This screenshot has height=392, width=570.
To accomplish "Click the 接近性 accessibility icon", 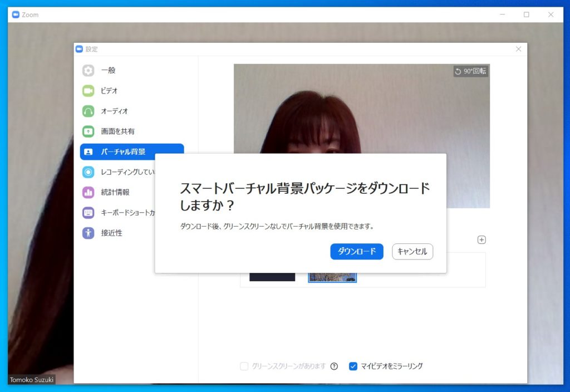I will pos(89,233).
